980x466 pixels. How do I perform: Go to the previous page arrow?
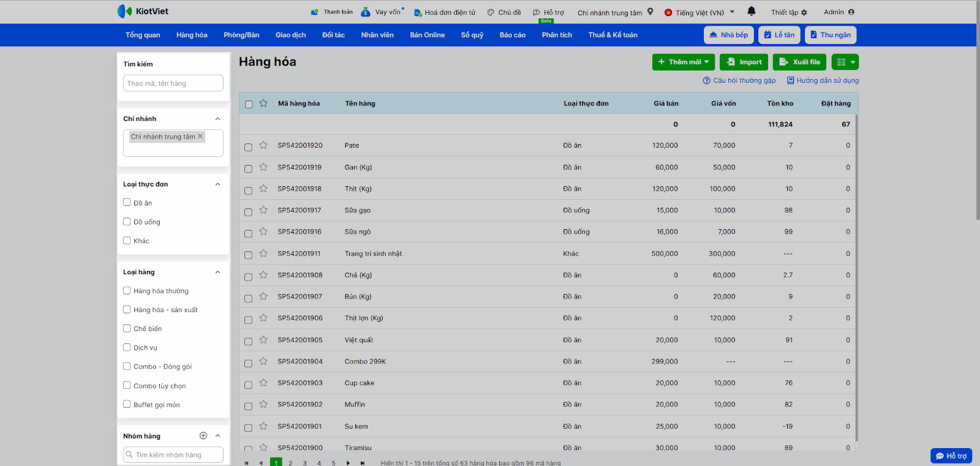tap(261, 463)
